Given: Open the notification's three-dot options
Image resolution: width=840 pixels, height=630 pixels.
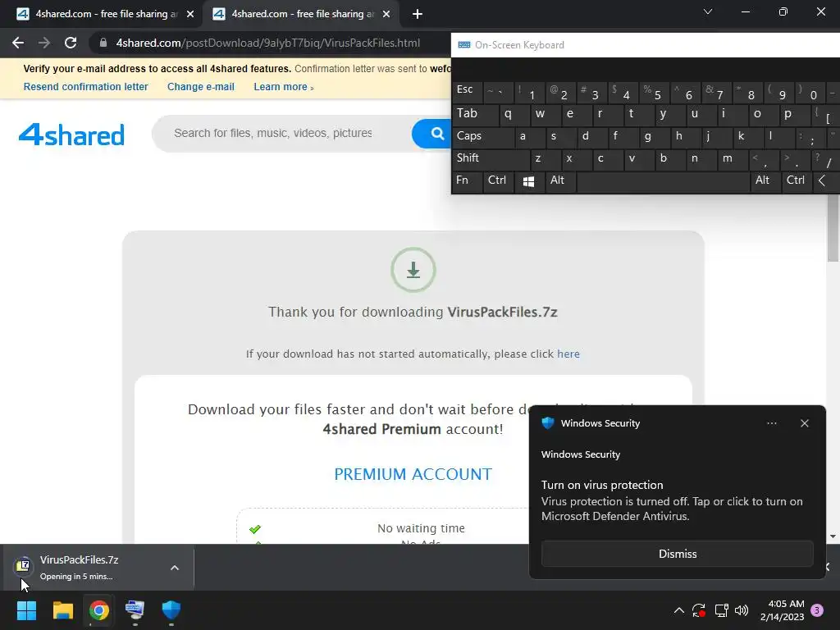Looking at the screenshot, I should [x=771, y=423].
